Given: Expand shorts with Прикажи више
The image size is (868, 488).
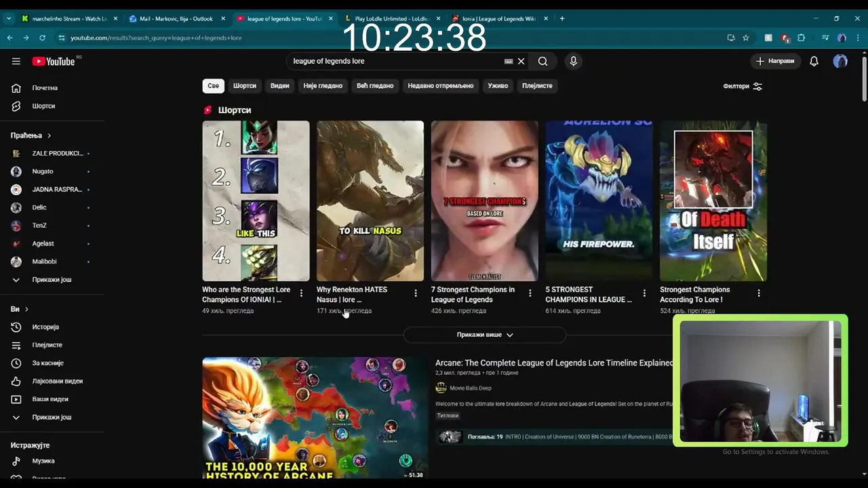Looking at the screenshot, I should (485, 335).
